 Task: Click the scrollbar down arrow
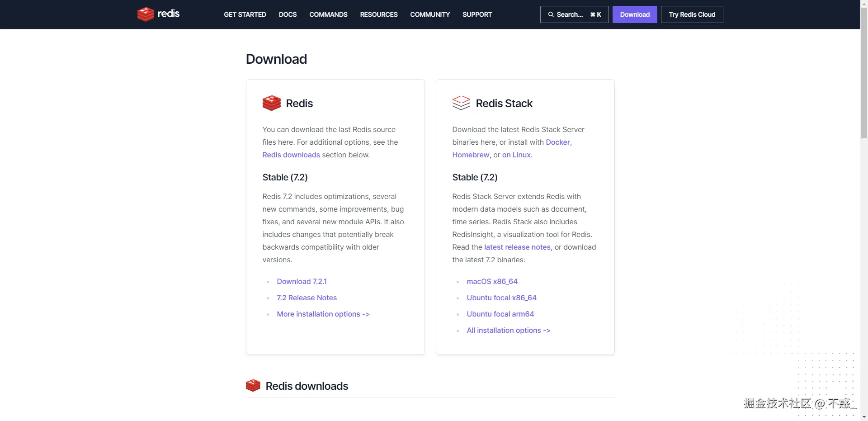pos(864,417)
